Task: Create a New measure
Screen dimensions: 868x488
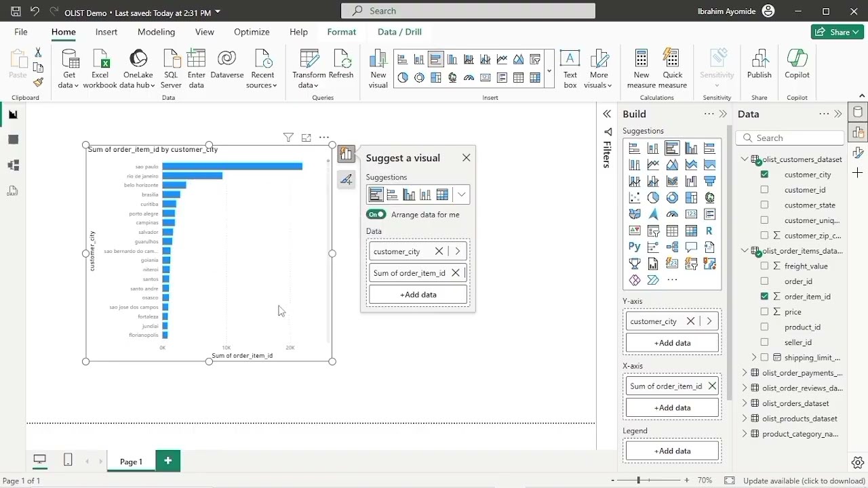Action: click(x=642, y=69)
